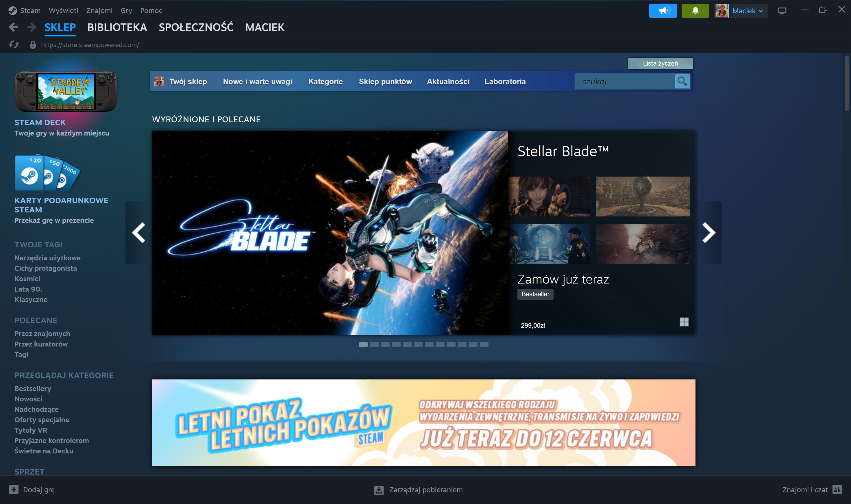Switch to Big Picture mode monitor icon

[782, 11]
